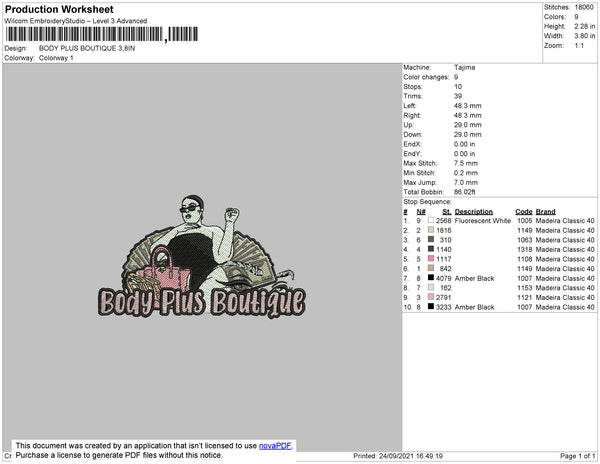
Task: Click code 1005 in the first row
Action: point(525,221)
